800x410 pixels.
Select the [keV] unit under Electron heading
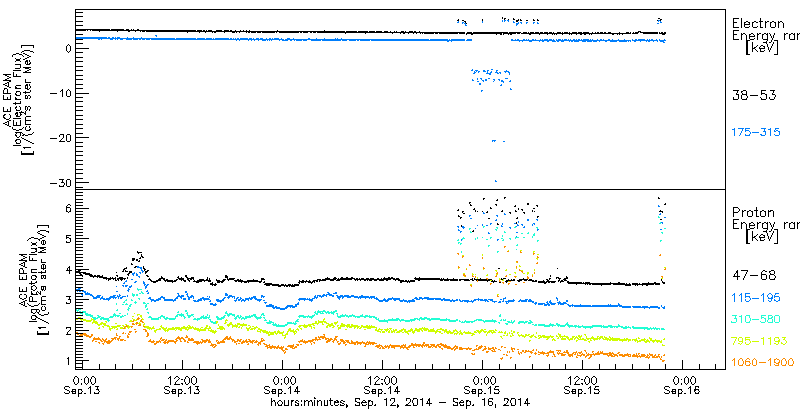[x=762, y=49]
